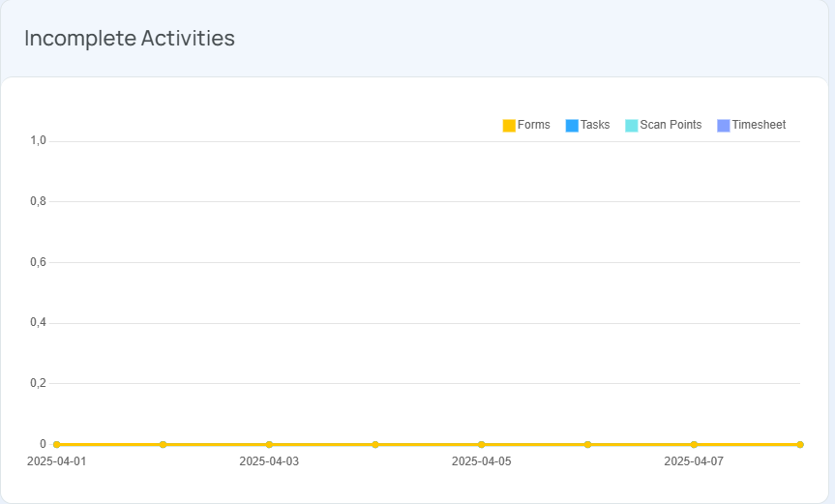835x504 pixels.
Task: Click the 0,6 y-axis value
Action: (x=39, y=262)
